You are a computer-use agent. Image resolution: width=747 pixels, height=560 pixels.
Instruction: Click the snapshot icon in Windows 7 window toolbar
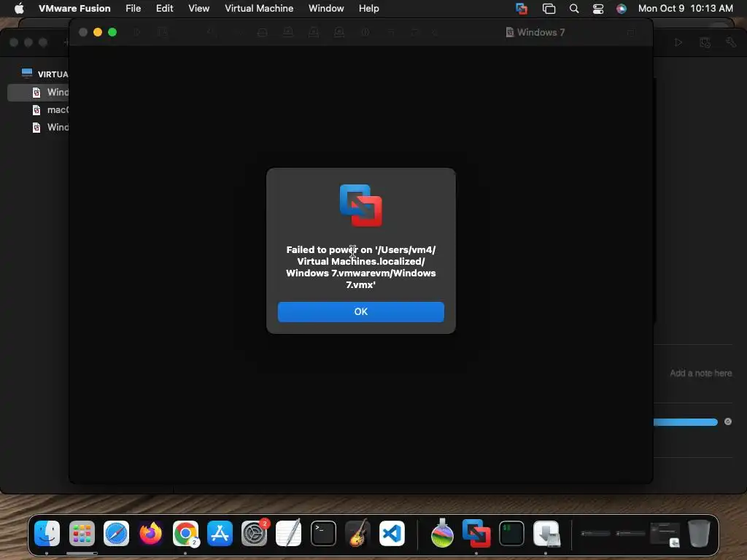tap(163, 32)
